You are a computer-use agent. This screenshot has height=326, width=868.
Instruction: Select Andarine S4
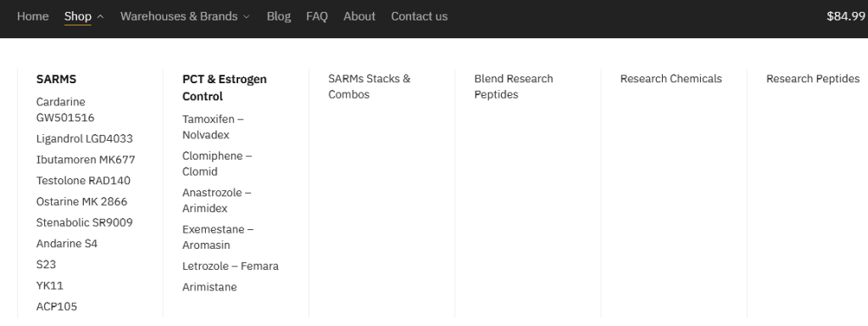pyautogui.click(x=66, y=244)
